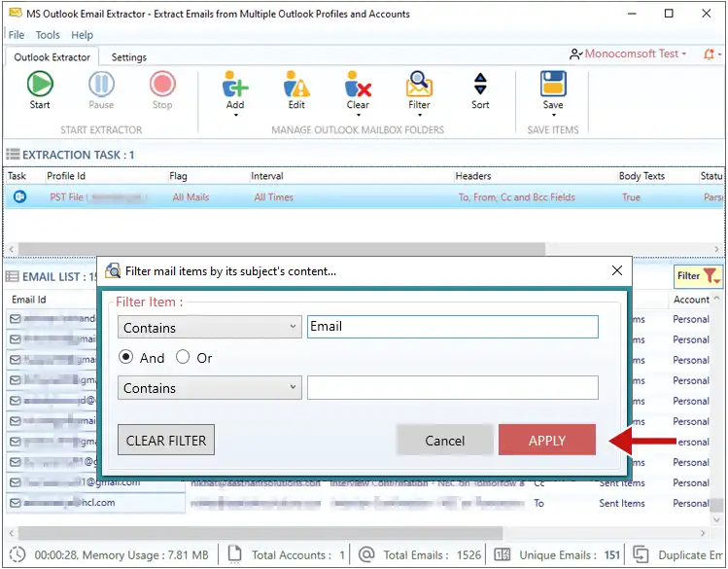Click the filter text field containing Email
Image resolution: width=728 pixels, height=569 pixels.
(x=453, y=327)
